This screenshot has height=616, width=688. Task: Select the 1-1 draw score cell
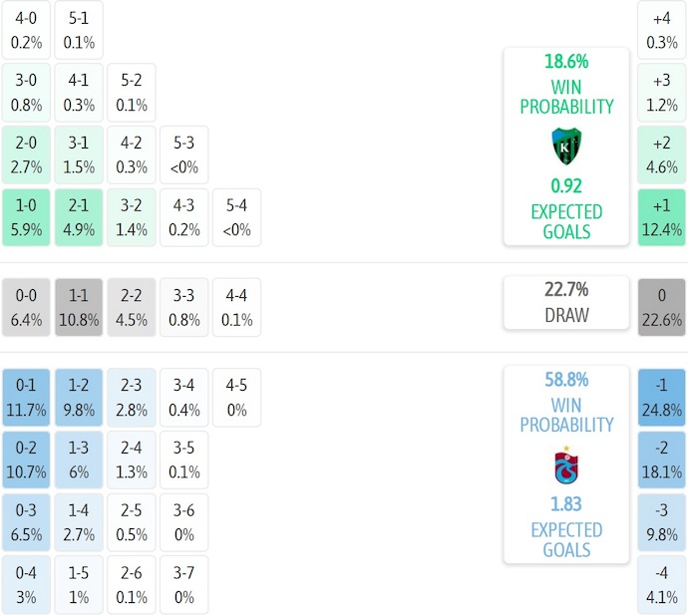(79, 308)
